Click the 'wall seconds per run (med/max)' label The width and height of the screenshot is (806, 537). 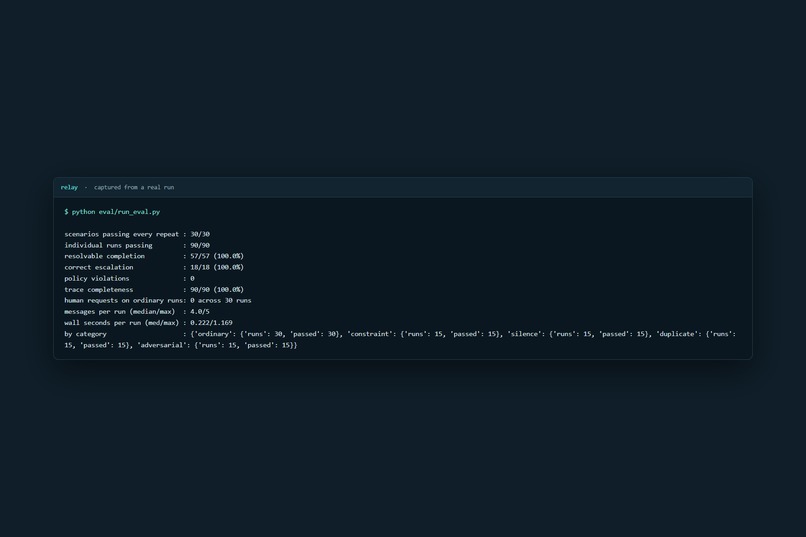(x=121, y=323)
